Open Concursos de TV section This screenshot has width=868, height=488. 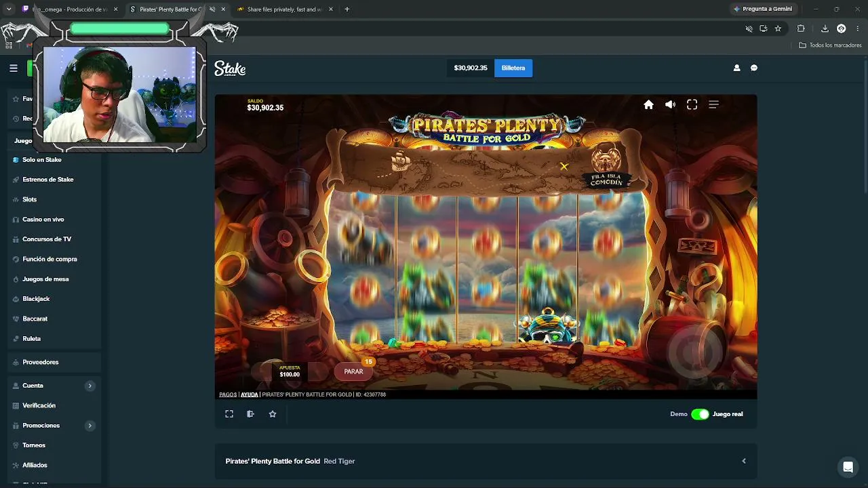click(47, 239)
